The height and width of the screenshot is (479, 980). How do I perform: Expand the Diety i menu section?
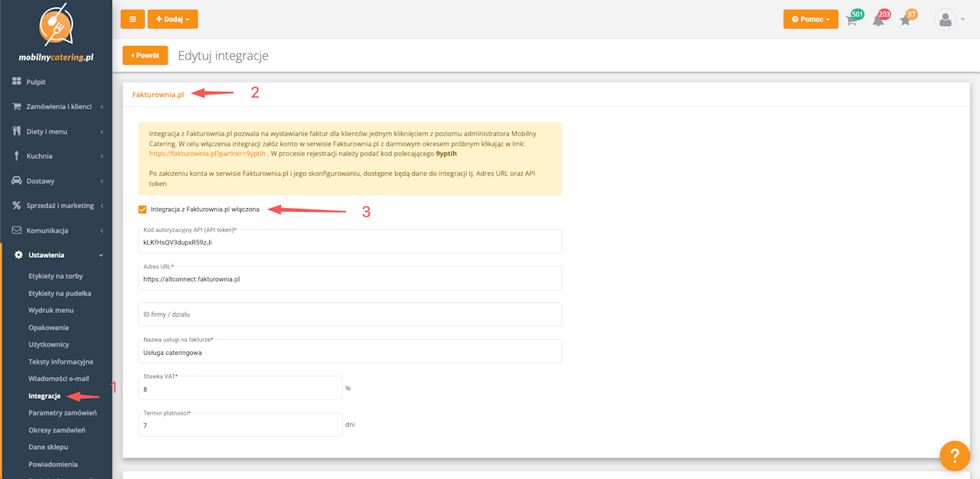coord(47,132)
